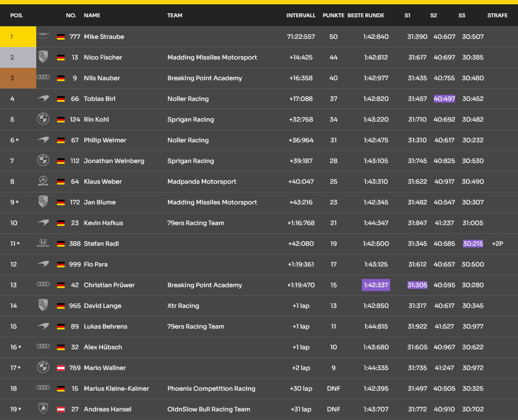Click the Austrian flag next to Mario Wallner
The height and width of the screenshot is (420, 518).
pos(61,368)
